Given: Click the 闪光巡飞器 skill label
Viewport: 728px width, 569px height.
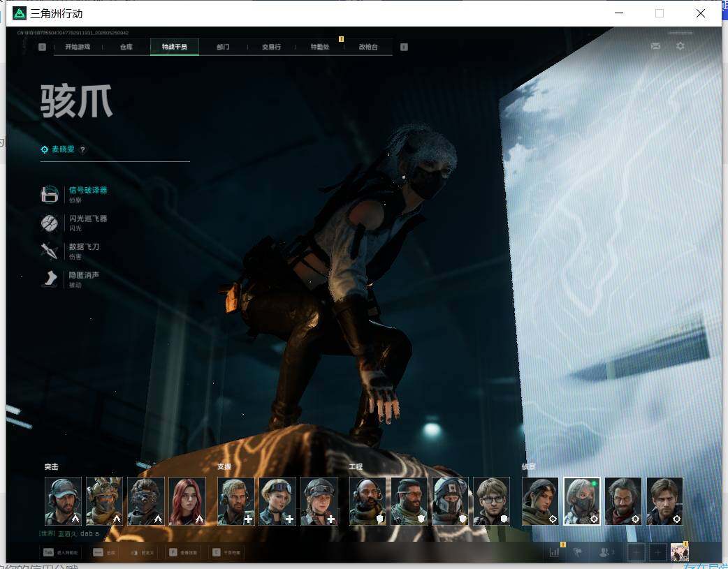Looking at the screenshot, I should point(88,219).
